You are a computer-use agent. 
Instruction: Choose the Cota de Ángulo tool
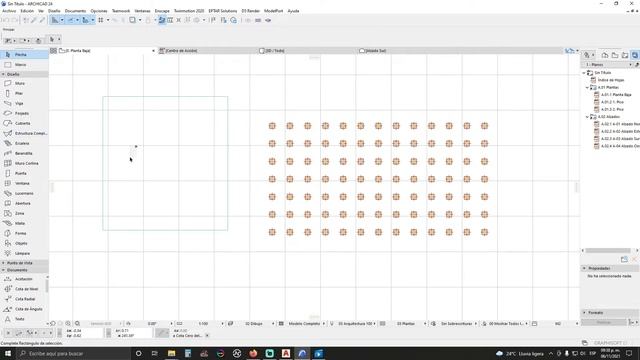pyautogui.click(x=24, y=309)
